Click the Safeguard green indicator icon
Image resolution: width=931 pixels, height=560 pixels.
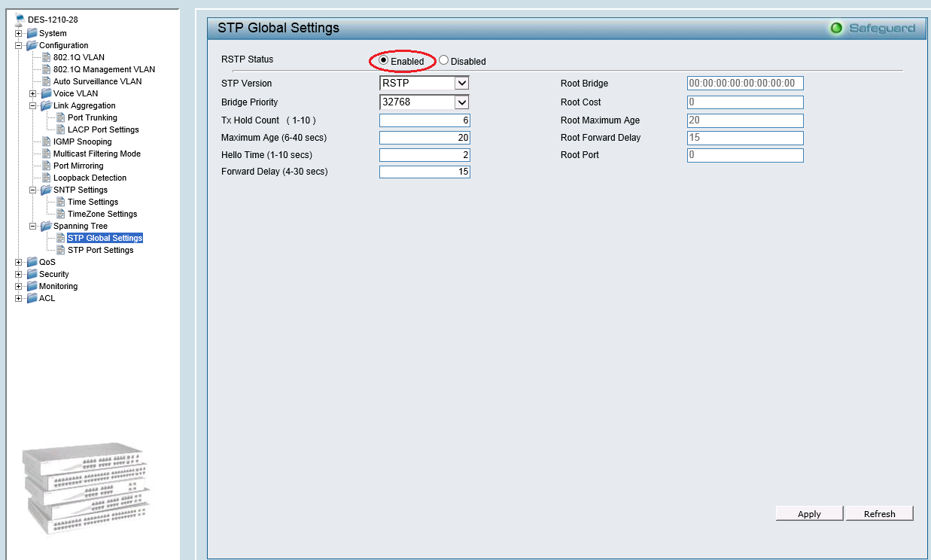[x=836, y=29]
